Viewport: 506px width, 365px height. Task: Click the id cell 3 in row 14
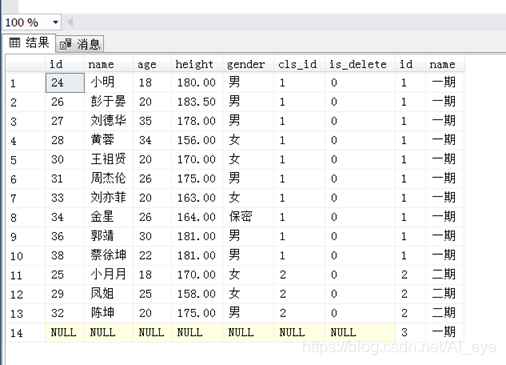pyautogui.click(x=410, y=332)
